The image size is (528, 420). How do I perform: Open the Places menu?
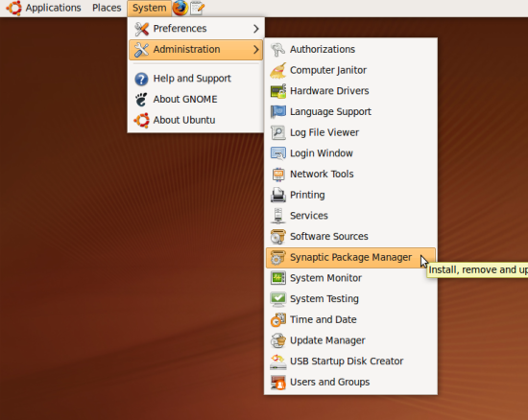[107, 8]
